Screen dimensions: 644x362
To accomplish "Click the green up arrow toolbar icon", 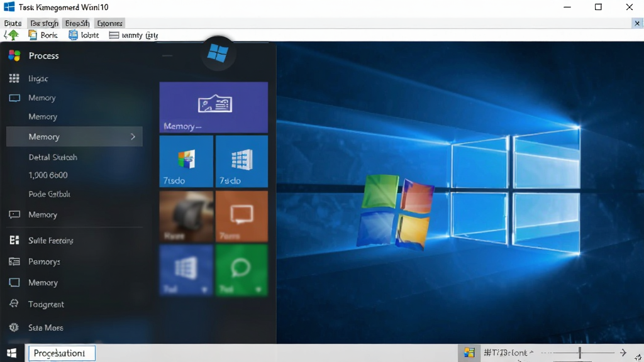I will tap(13, 35).
